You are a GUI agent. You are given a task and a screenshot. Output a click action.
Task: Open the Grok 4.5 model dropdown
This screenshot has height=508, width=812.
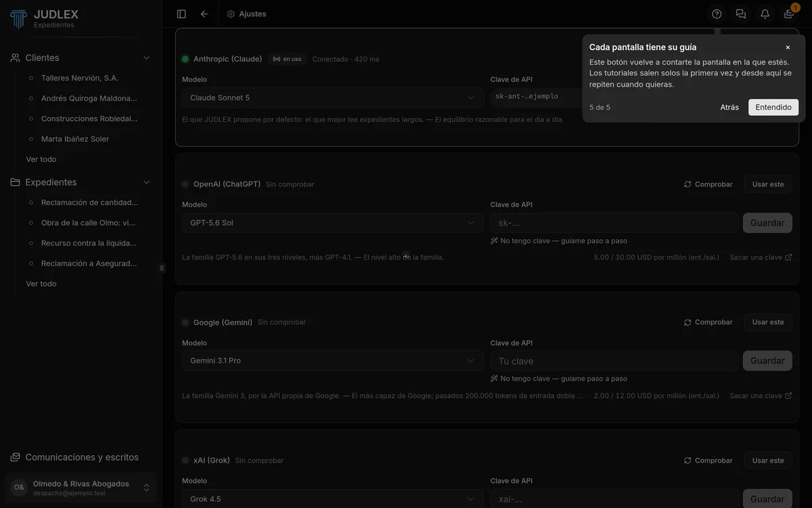click(333, 499)
